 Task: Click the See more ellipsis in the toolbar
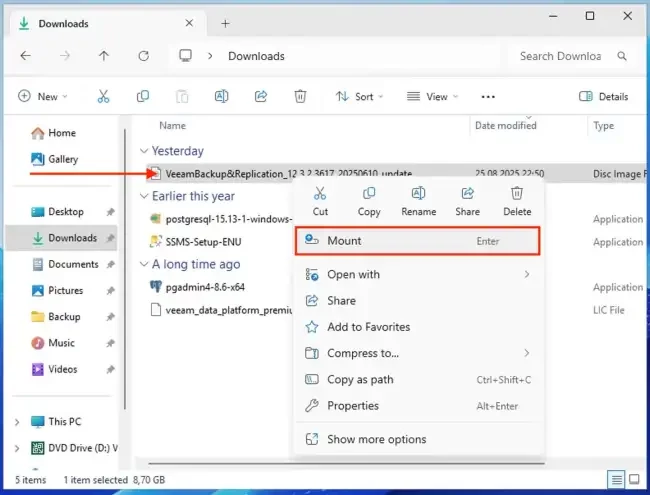pos(488,97)
